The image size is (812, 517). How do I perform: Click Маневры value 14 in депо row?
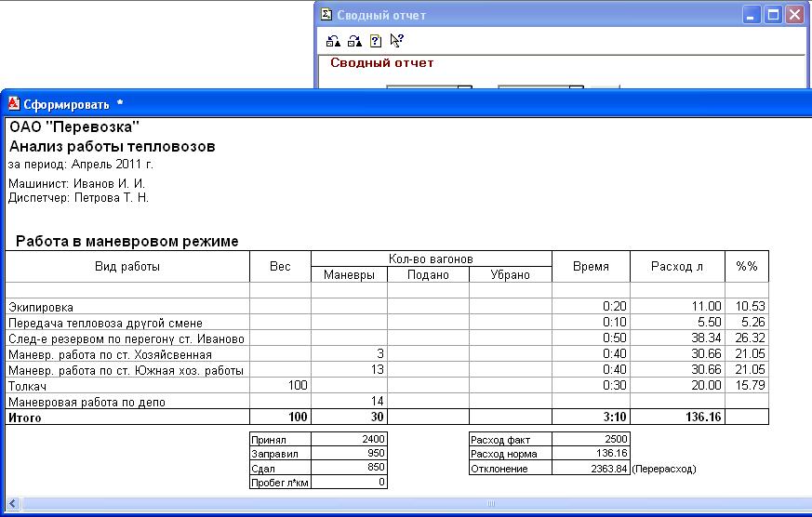point(378,401)
